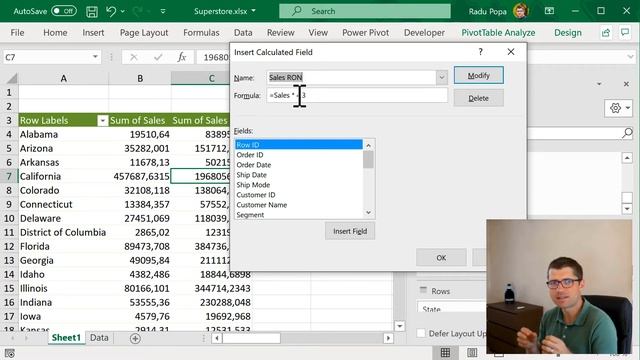Switch to the Data sheet tab
Viewport: 640px width, 360px height.
(x=99, y=338)
